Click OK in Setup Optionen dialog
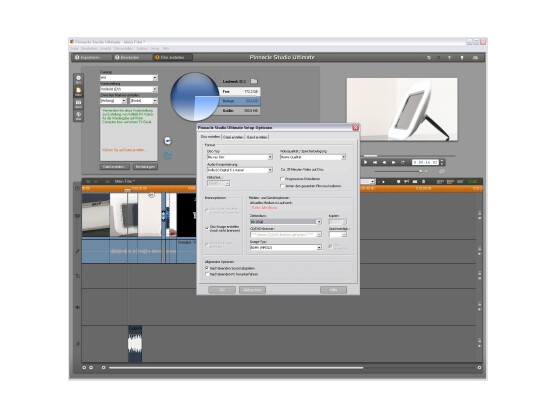This screenshot has width=557, height=418. 222,290
